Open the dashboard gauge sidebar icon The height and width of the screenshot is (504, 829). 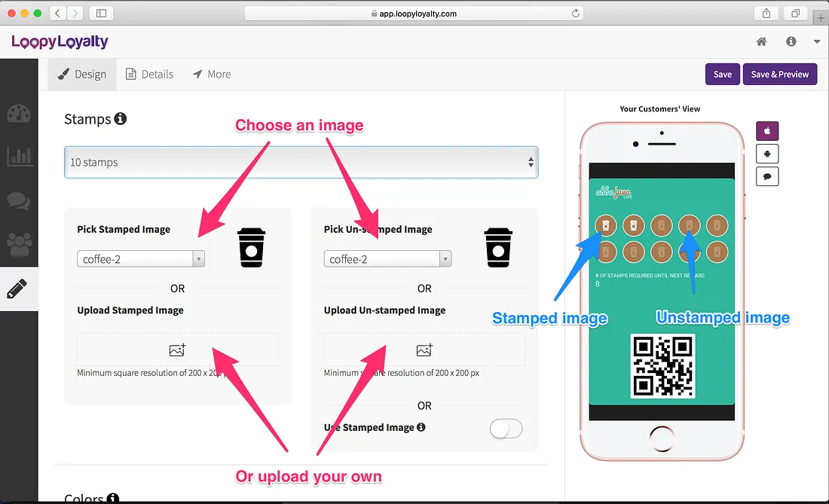click(19, 114)
